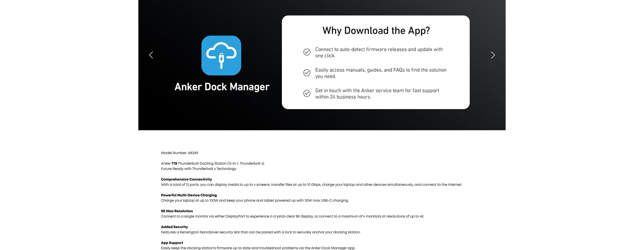Screen dimensions: 644x250
Task: Click the 'Why Download the App?' heading
Action: click(376, 31)
